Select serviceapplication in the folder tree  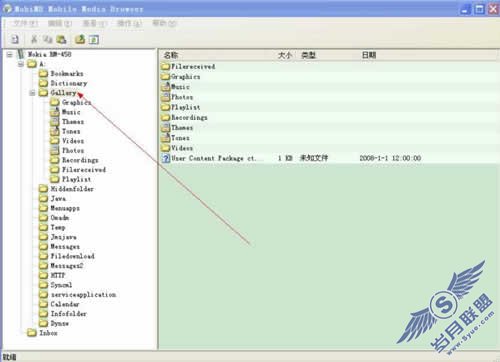point(83,295)
